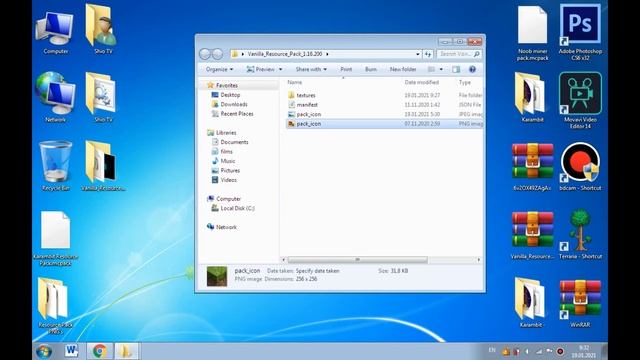Click the Explorer Forward arrow button
This screenshot has height=360, width=640.
(218, 54)
